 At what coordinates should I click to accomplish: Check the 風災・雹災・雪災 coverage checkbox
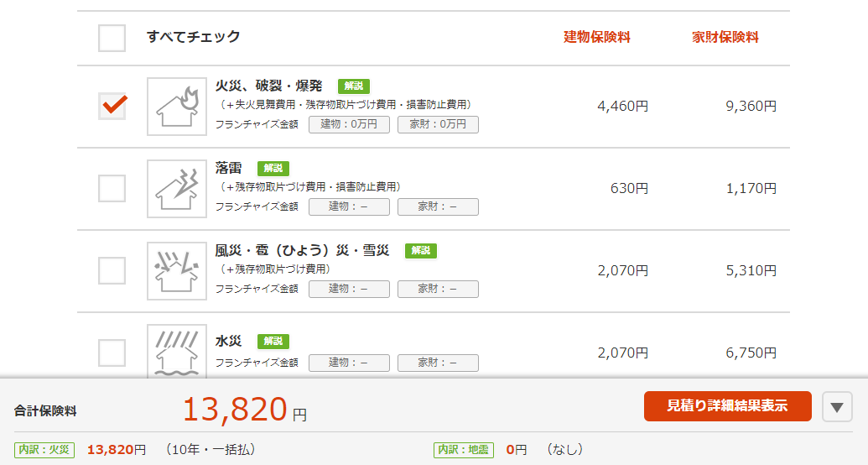tap(112, 270)
